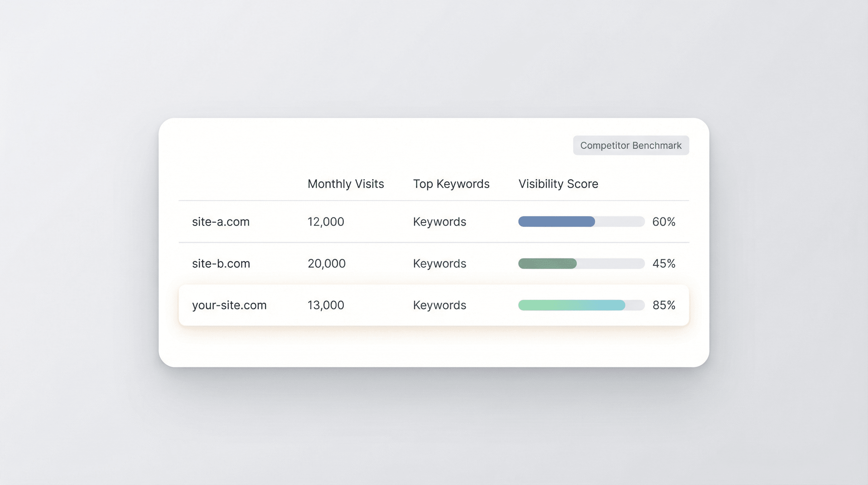Click the 85% visibility score label
The height and width of the screenshot is (485, 868).
[x=664, y=305]
